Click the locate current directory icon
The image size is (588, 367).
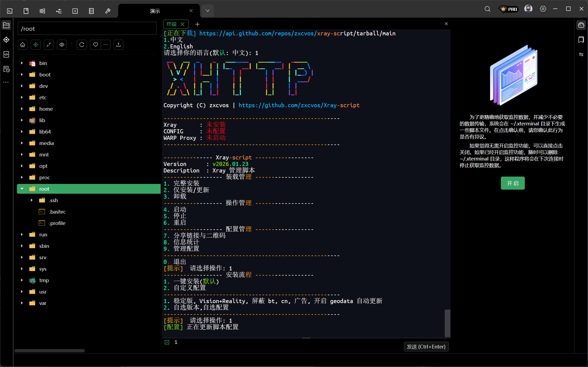click(36, 45)
